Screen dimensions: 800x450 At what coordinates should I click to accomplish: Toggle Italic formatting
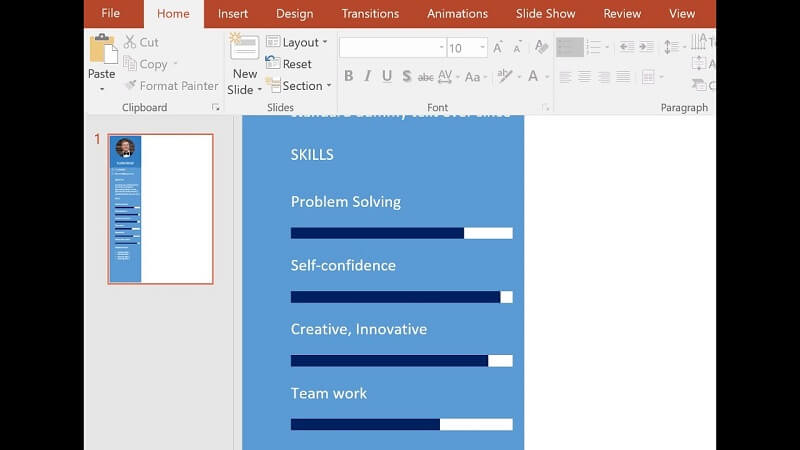(x=367, y=76)
